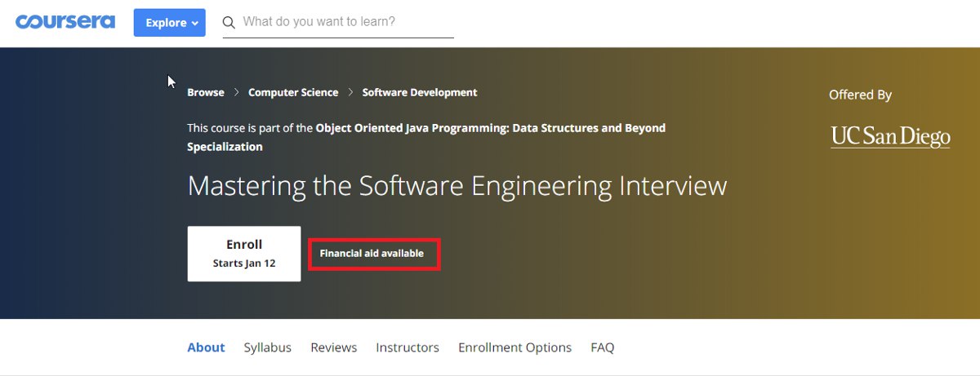Screen dimensions: 980x376
Task: Click the Coursera logo
Action: [x=65, y=22]
